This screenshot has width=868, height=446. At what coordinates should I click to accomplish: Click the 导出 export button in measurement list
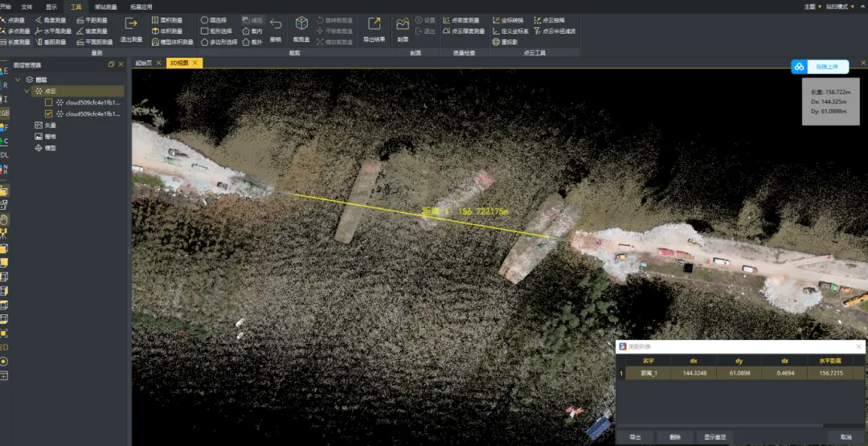635,437
